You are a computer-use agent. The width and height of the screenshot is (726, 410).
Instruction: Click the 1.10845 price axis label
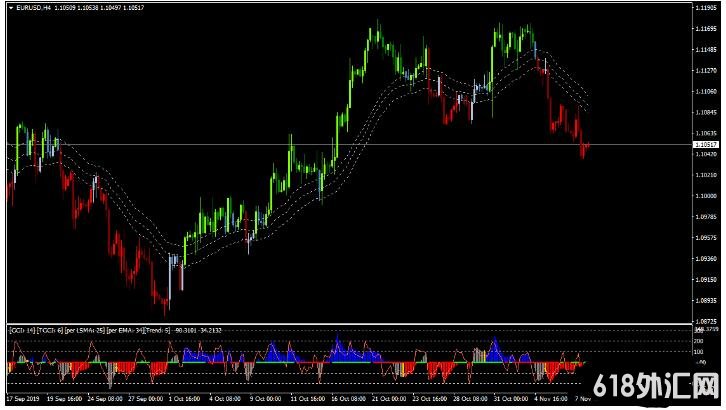[706, 112]
